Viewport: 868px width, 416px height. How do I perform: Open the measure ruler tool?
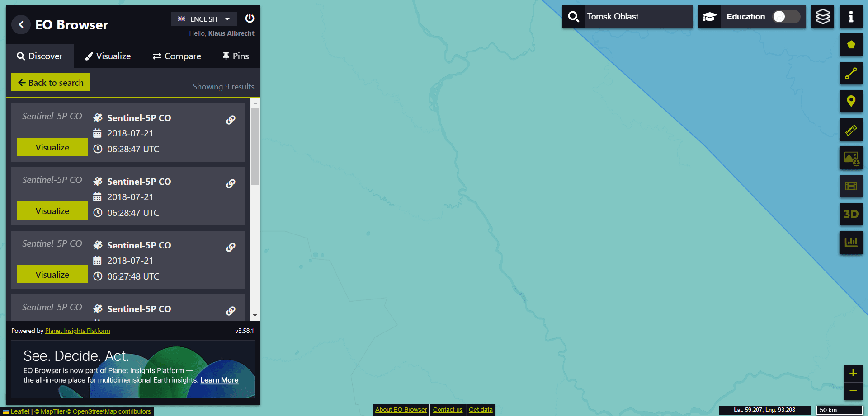coord(851,130)
